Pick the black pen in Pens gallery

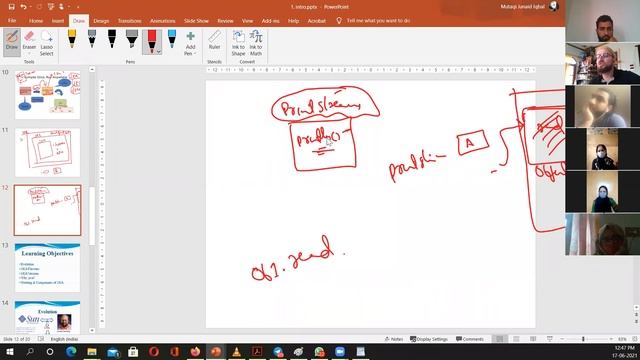point(111,39)
